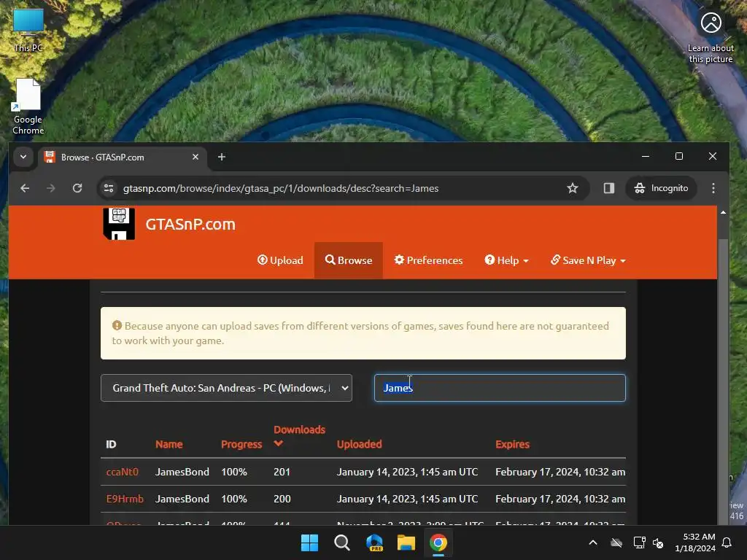
Task: Sort by Downloads column header
Action: coord(299,429)
